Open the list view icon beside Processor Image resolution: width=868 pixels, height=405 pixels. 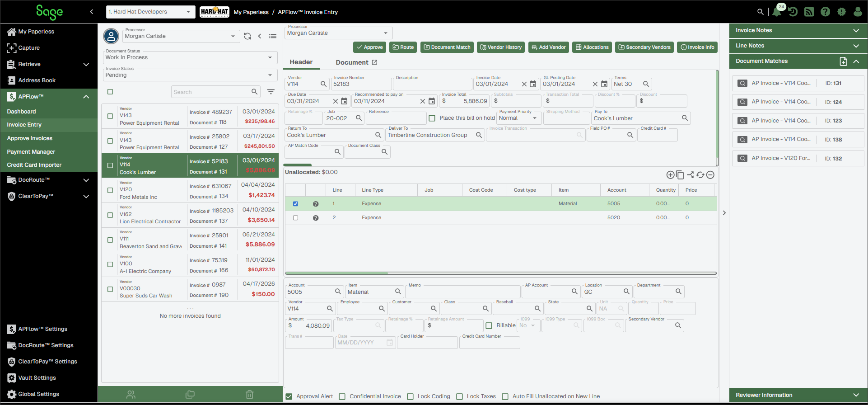pyautogui.click(x=273, y=36)
